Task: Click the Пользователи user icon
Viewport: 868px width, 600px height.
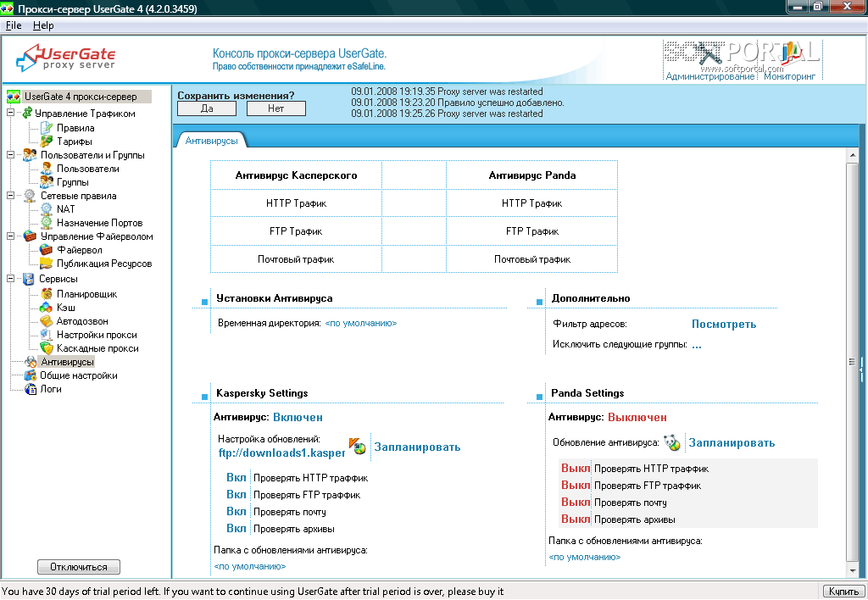Action: click(47, 169)
